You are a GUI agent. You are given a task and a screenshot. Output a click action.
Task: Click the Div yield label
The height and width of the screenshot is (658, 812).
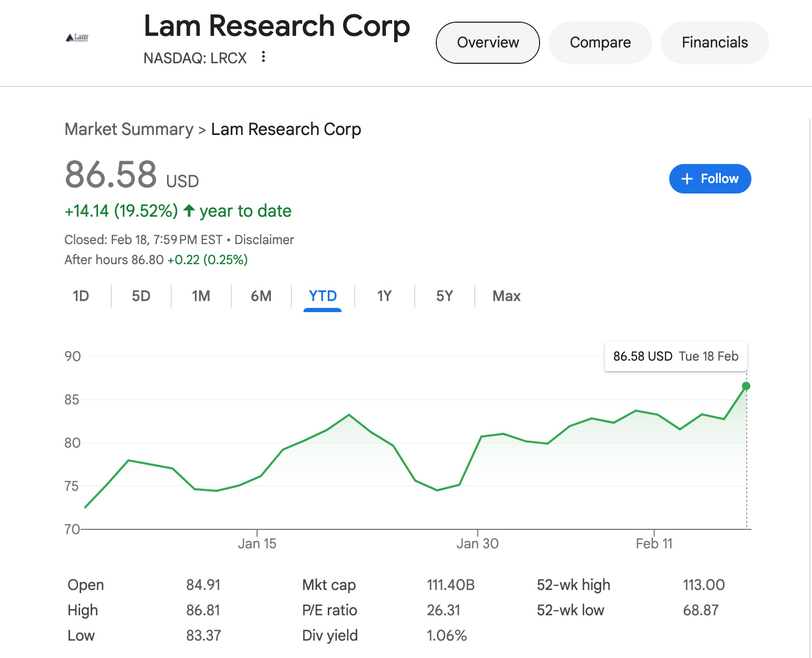(x=330, y=635)
